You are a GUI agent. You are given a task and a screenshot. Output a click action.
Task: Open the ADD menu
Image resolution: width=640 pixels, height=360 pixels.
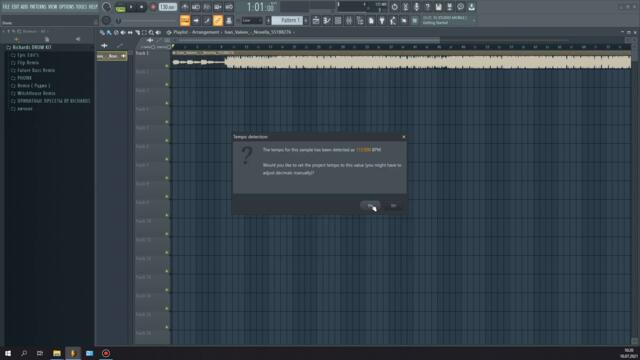(x=24, y=7)
